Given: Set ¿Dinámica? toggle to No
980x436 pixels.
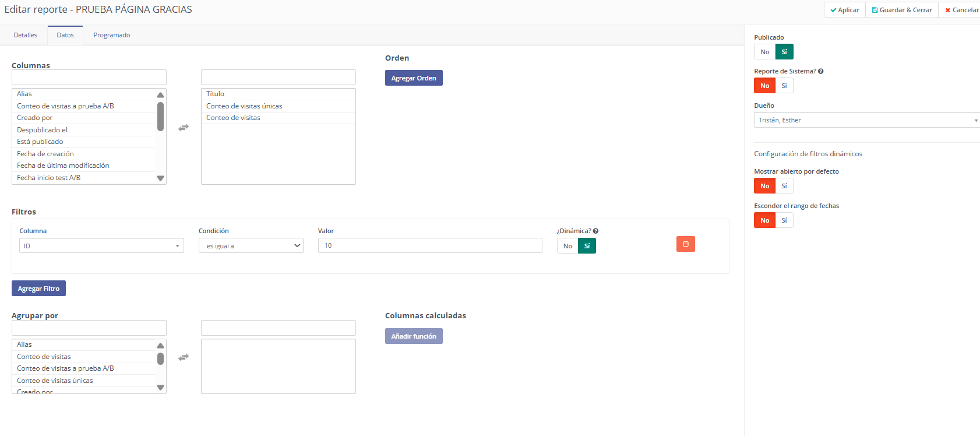Looking at the screenshot, I should (567, 246).
